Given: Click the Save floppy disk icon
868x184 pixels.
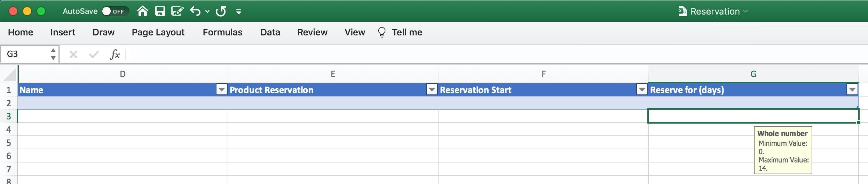Looking at the screenshot, I should coord(160,11).
